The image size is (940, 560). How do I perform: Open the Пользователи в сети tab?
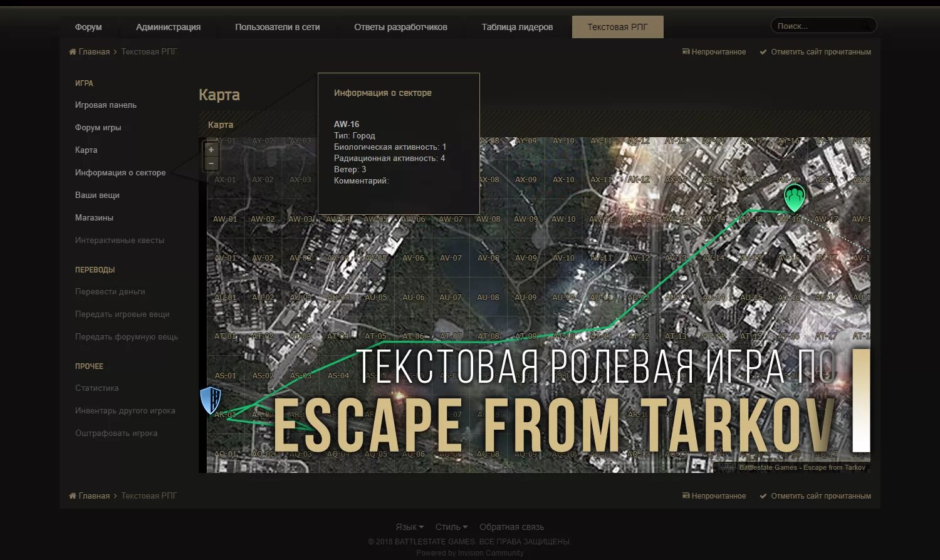coord(278,27)
